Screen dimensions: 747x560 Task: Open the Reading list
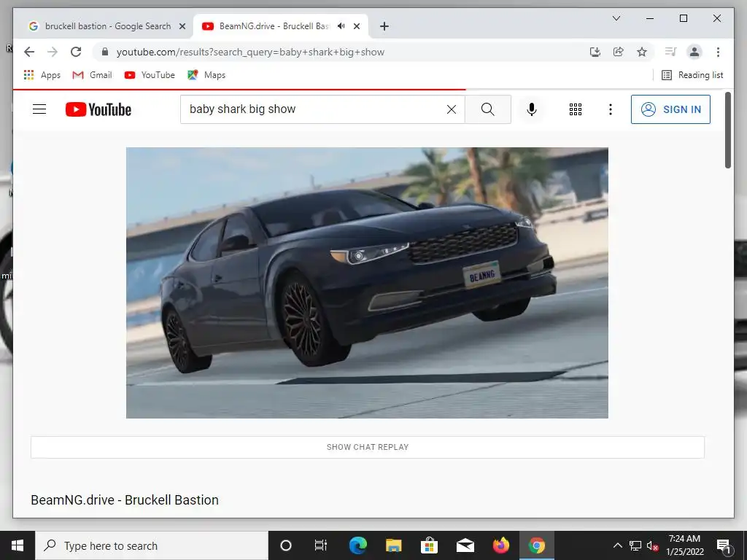pyautogui.click(x=692, y=75)
